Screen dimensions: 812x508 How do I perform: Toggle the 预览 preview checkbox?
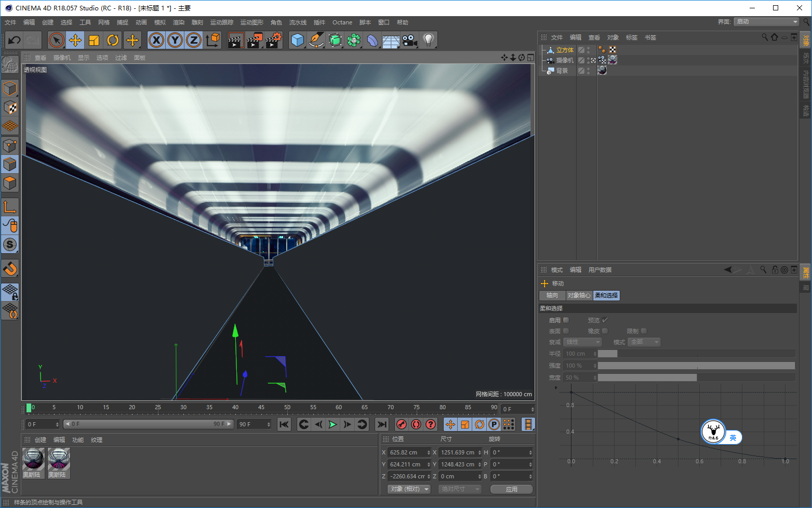tap(605, 320)
